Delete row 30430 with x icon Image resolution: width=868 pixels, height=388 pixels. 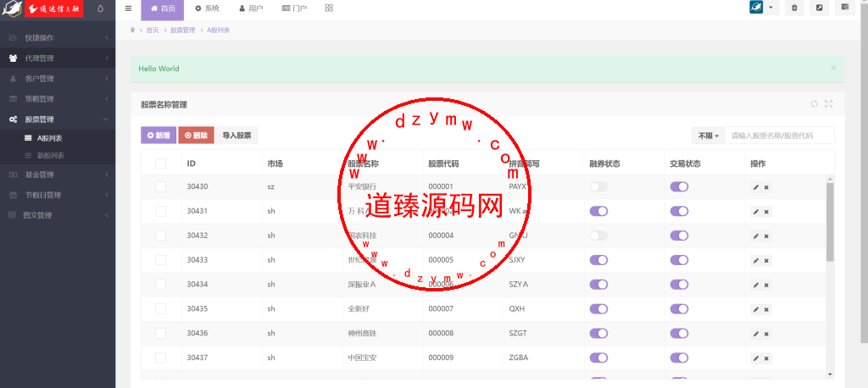pyautogui.click(x=766, y=187)
